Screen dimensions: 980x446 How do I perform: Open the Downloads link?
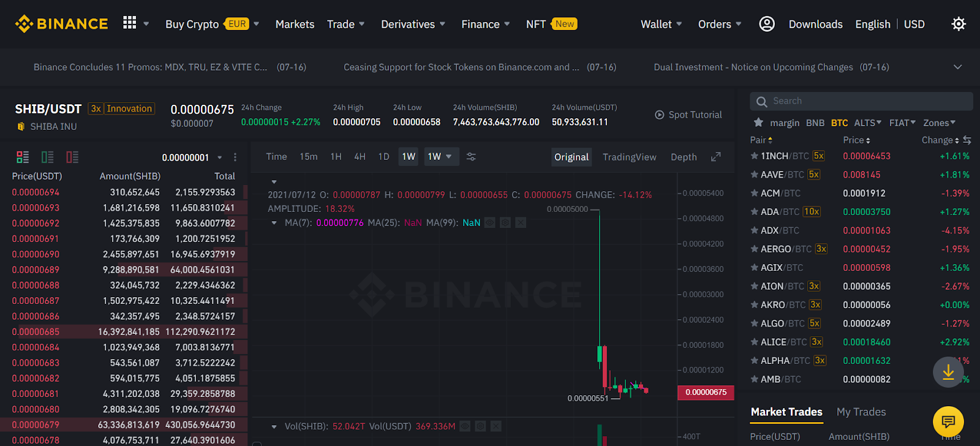[816, 24]
